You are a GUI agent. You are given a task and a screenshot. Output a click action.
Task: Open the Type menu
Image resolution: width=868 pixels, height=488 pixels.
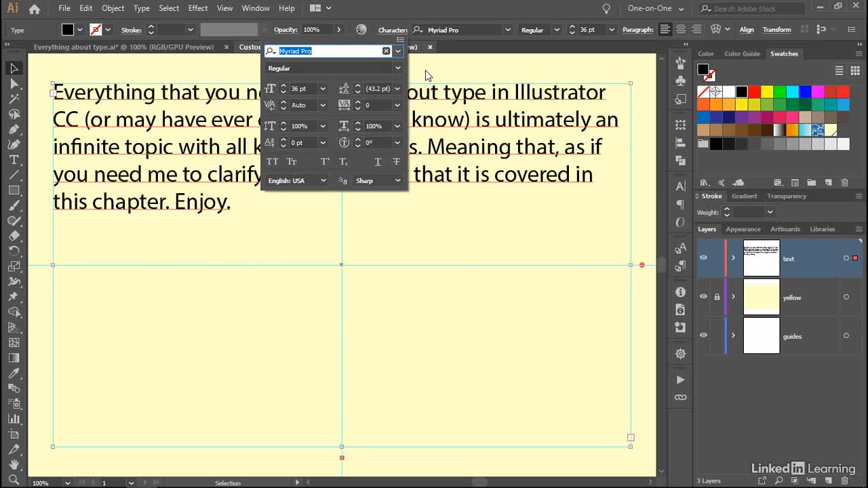[x=142, y=8]
